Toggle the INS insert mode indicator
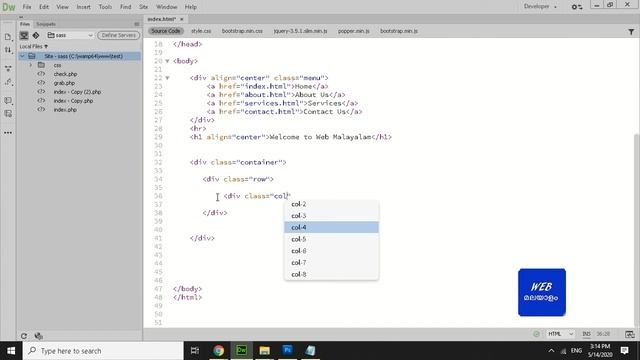The height and width of the screenshot is (360, 640). point(586,334)
